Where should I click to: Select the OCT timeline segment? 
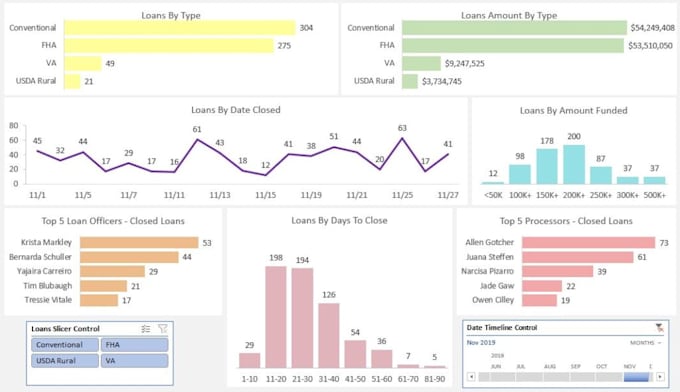[610, 377]
